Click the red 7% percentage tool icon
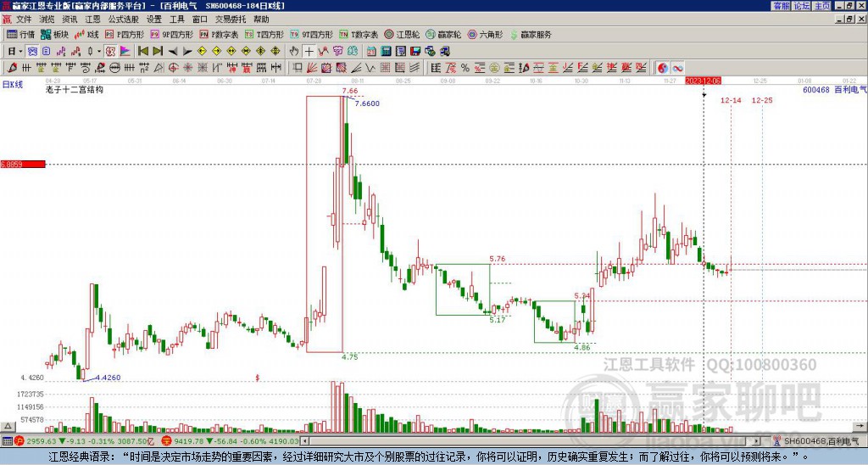868x465 pixels. coord(451,68)
